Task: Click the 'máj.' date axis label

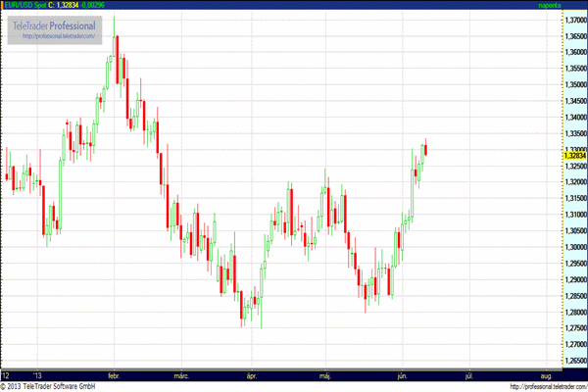Action: point(326,375)
